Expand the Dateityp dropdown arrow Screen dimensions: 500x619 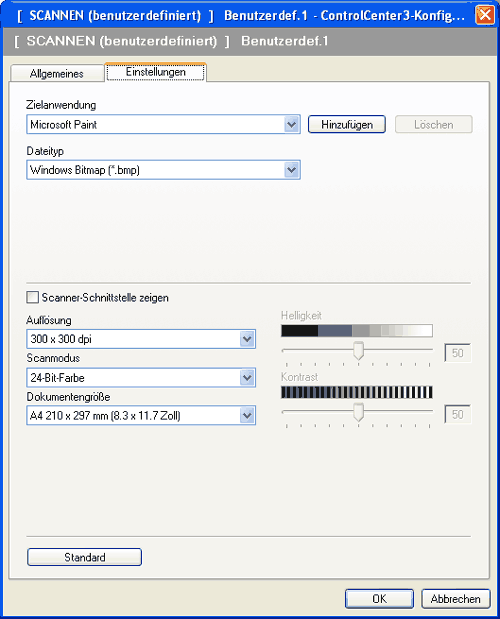(292, 170)
